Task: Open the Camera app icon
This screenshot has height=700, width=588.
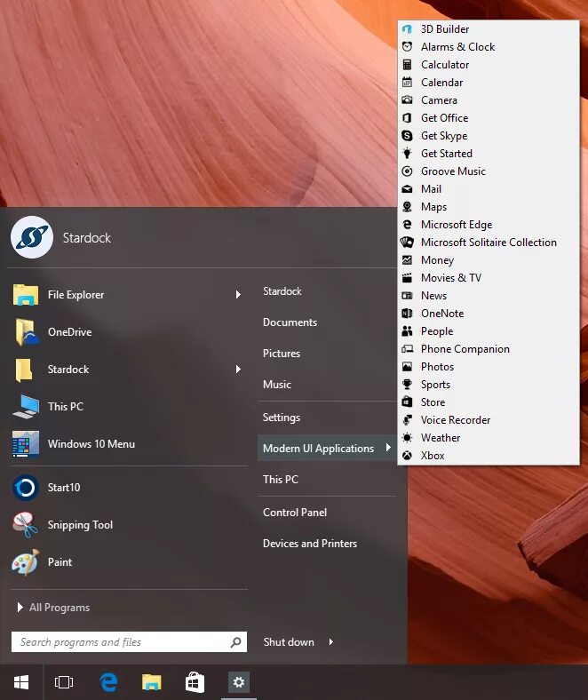Action: pyautogui.click(x=407, y=100)
